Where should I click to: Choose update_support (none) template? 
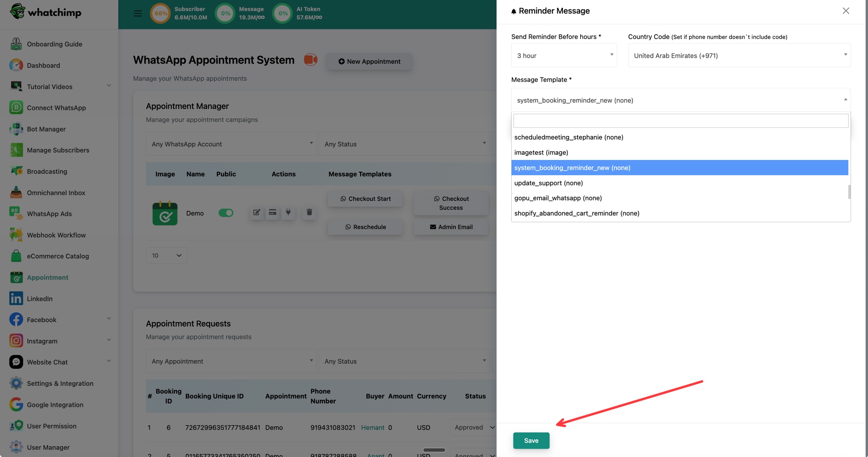tap(680, 183)
